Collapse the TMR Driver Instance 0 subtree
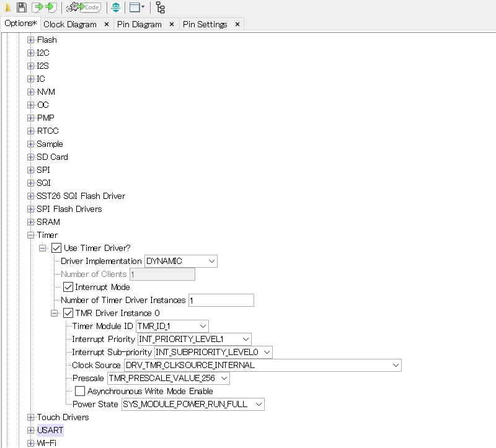Viewport: 496px width, 448px height. [x=54, y=314]
